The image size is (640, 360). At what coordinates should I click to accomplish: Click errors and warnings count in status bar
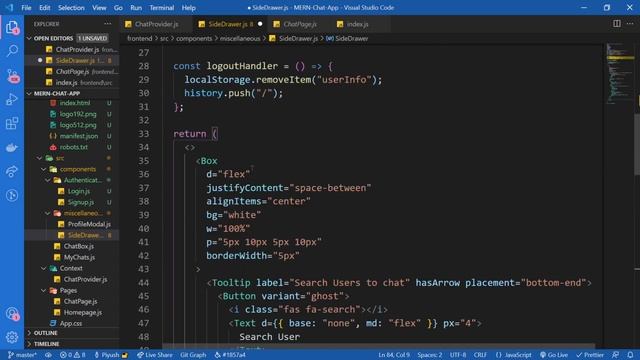pyautogui.click(x=73, y=355)
